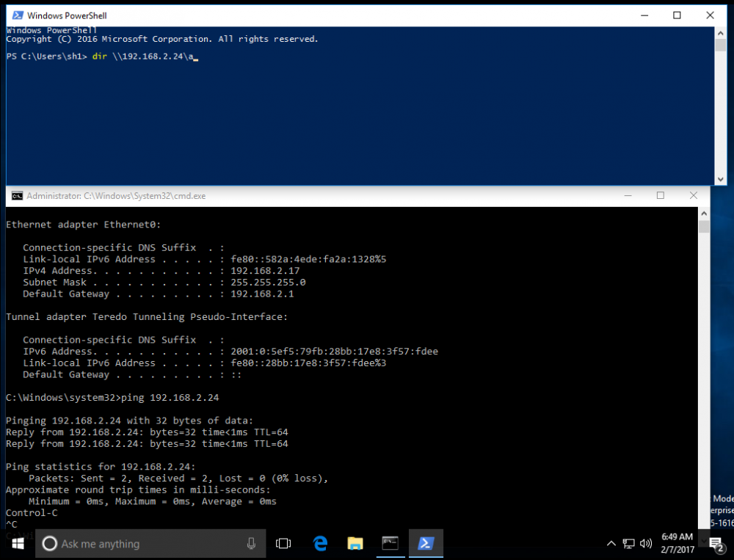The width and height of the screenshot is (734, 560).
Task: Click the Control-C text in cmd
Action: [x=32, y=513]
